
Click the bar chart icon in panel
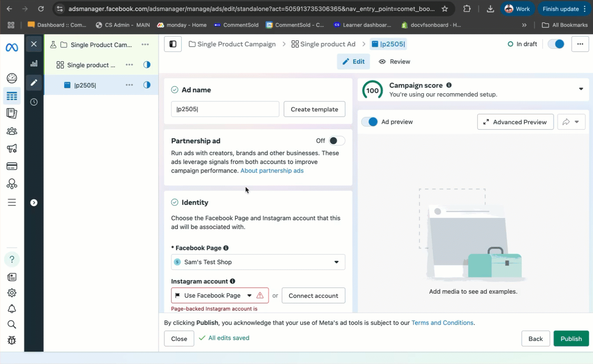34,63
